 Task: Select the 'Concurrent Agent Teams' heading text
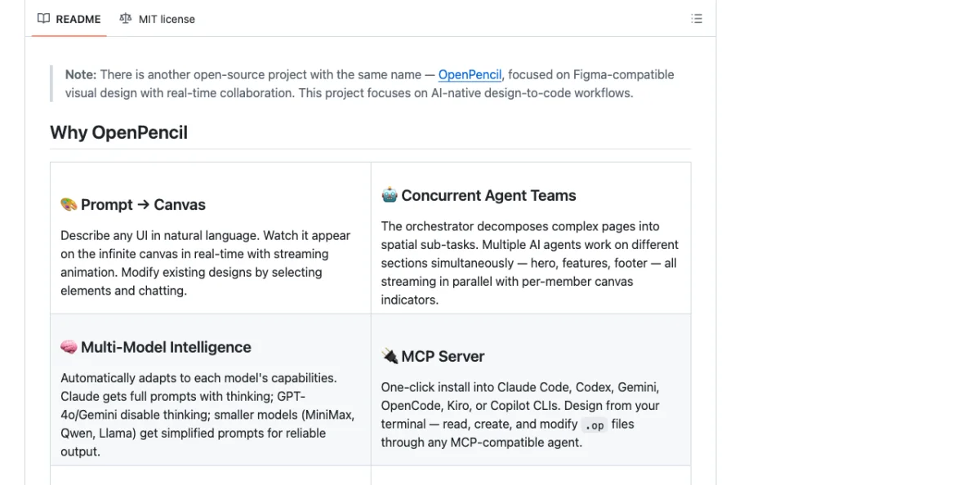[488, 195]
